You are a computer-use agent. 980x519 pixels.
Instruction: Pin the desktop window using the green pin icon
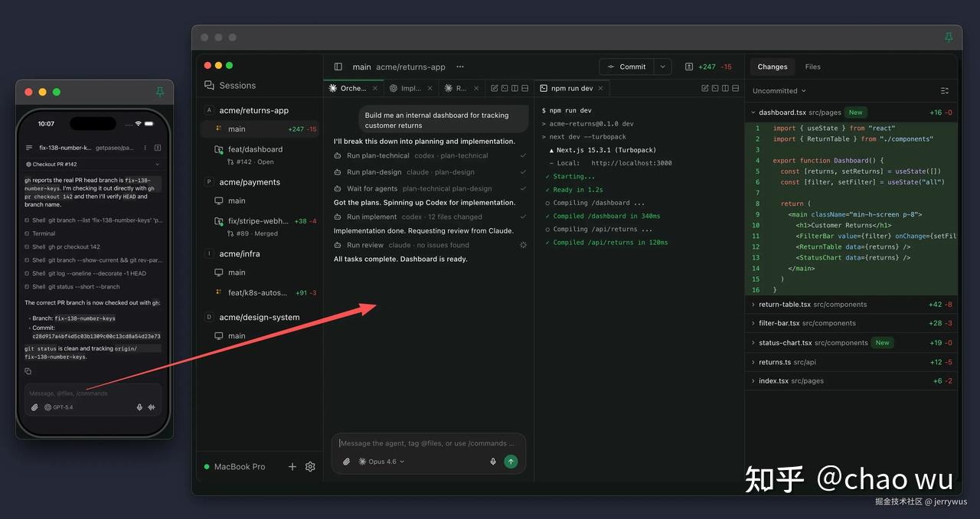(949, 37)
